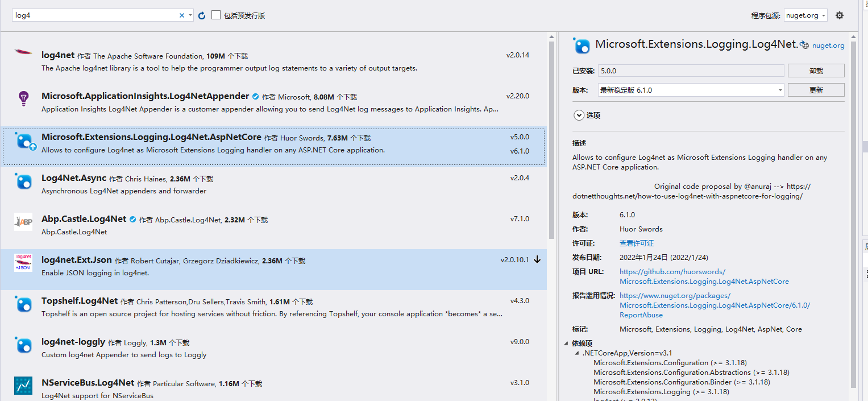Click verified badge next to Microsoft.ApplicationInsights.Log4NetAppender
Viewport: 868px width, 401px height.
(256, 97)
